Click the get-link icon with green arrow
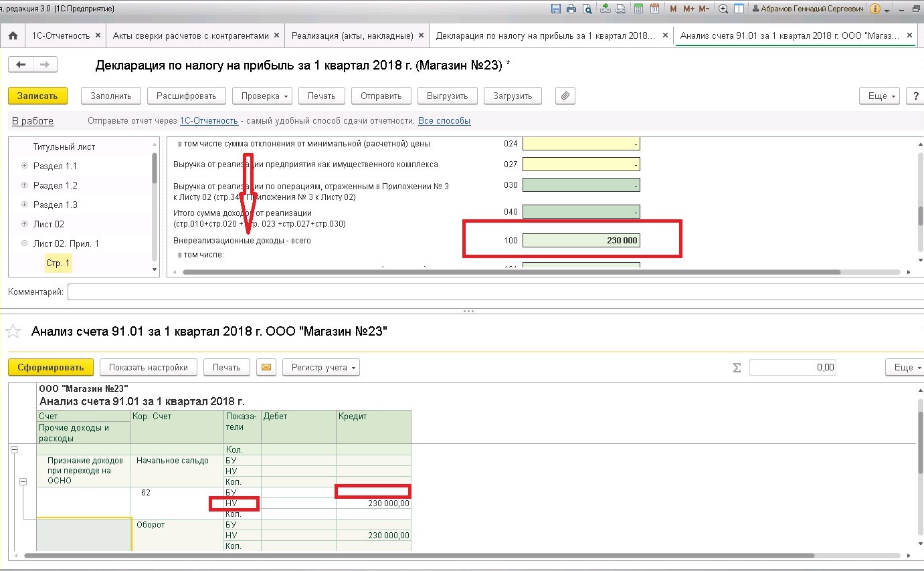924x571 pixels. [x=606, y=9]
